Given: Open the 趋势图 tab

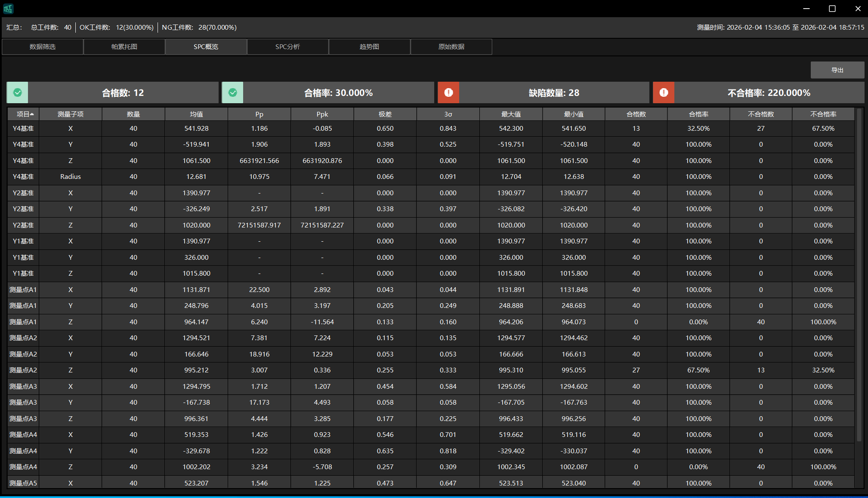Looking at the screenshot, I should coord(369,46).
